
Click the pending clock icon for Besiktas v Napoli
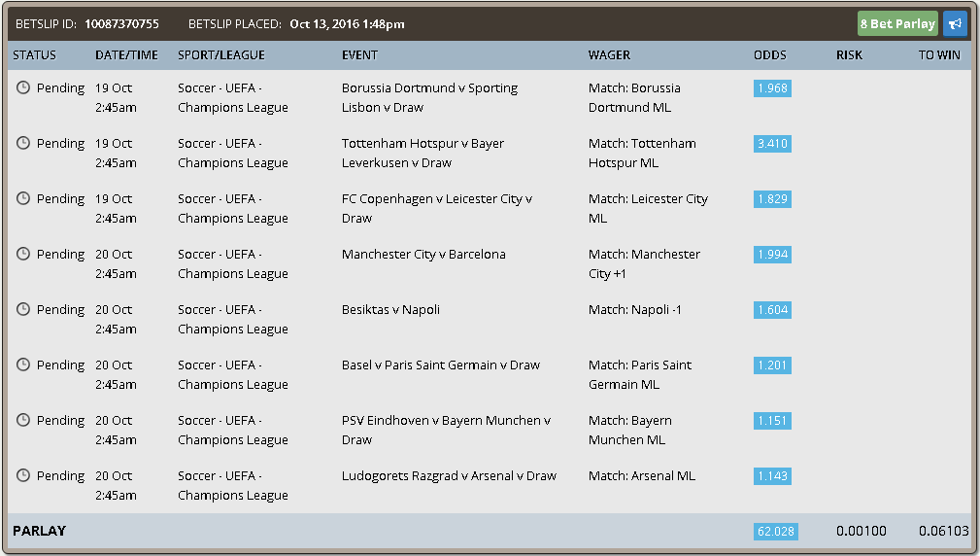23,309
